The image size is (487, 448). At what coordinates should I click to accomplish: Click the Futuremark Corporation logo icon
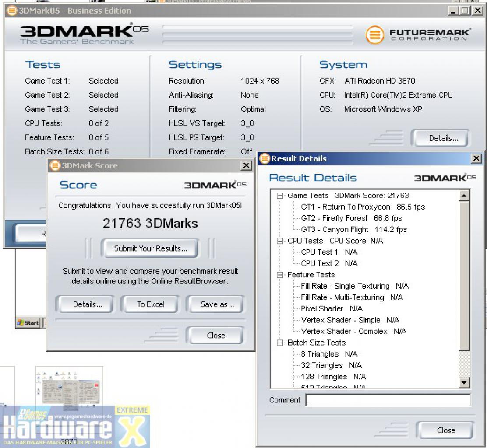374,35
